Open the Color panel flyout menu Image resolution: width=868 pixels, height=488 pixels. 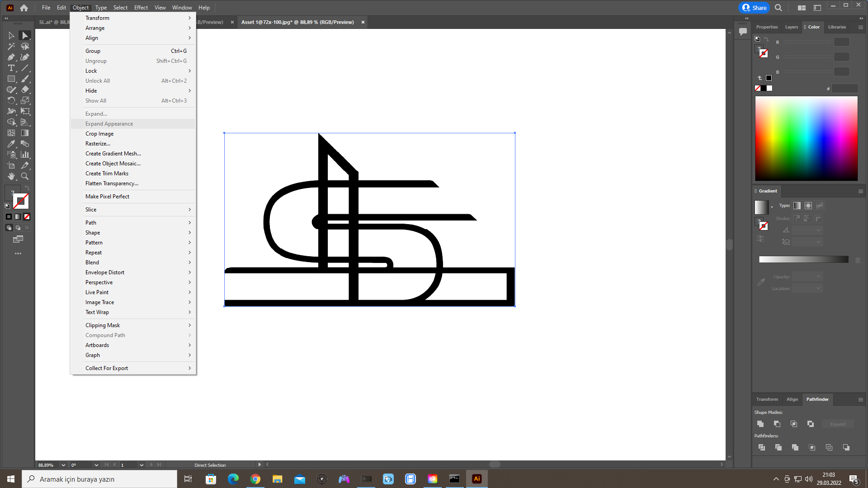click(860, 27)
